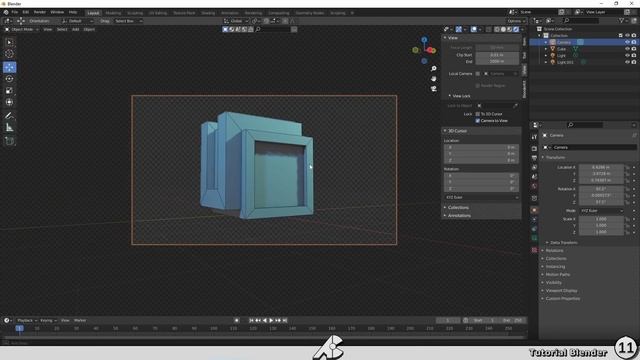640x360 pixels.
Task: Hide Light in viewport via eye icon
Action: click(x=627, y=56)
